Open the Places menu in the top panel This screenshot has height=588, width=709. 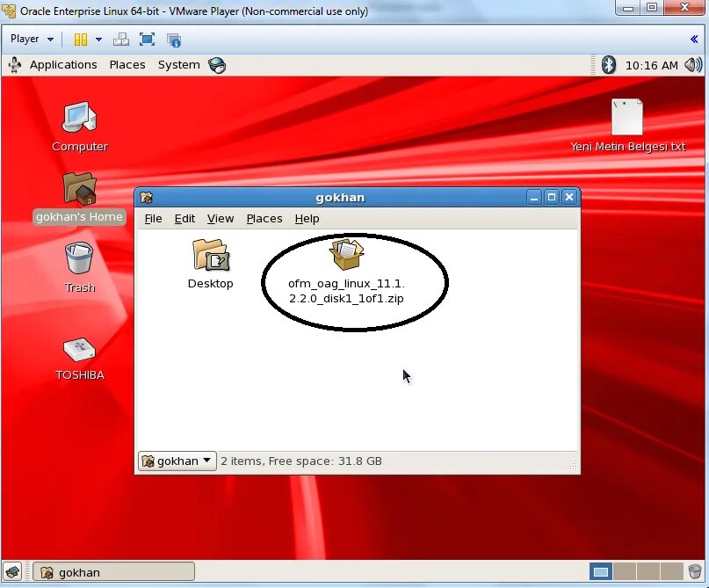127,65
